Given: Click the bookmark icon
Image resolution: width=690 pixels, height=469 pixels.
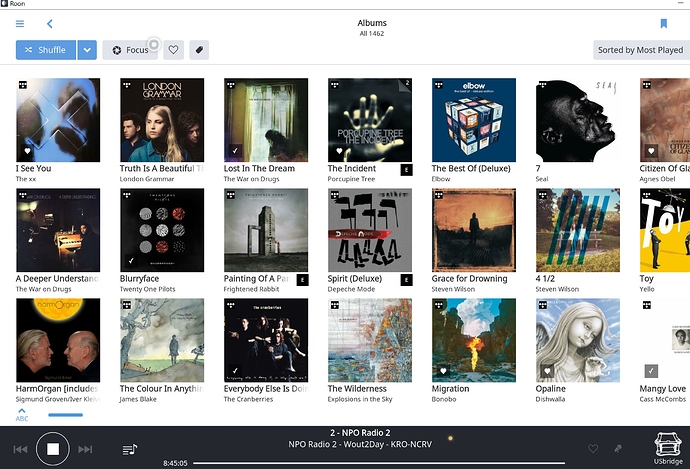Looking at the screenshot, I should click(664, 23).
